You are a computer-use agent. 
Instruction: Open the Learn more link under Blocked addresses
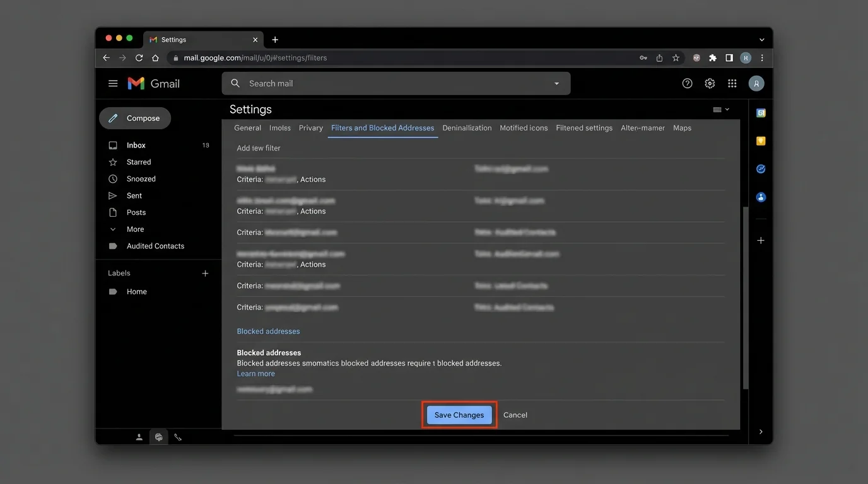click(x=255, y=373)
